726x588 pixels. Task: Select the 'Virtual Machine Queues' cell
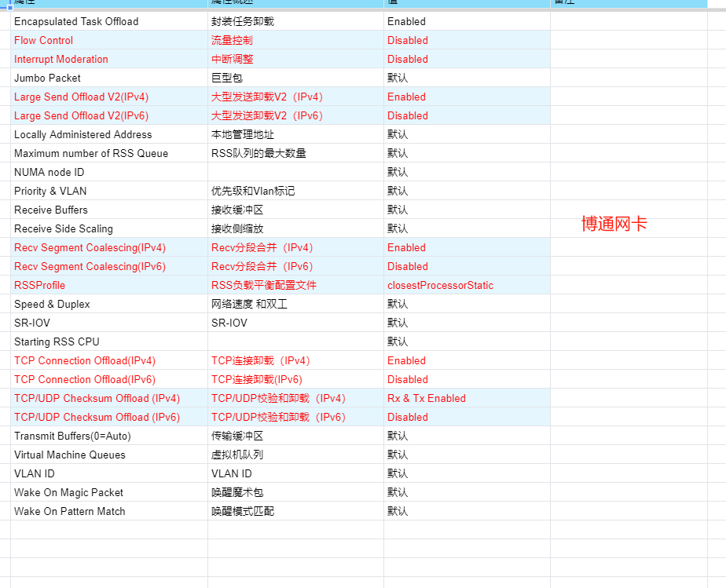pos(109,455)
